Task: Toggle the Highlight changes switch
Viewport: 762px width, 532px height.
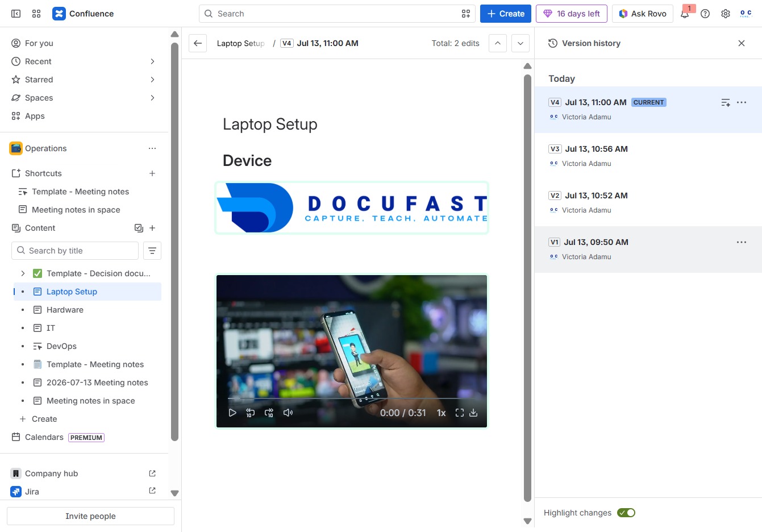Action: (627, 513)
